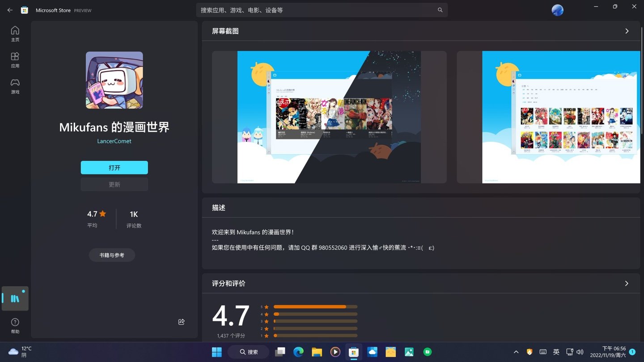644x362 pixels.
Task: Navigate back with the back arrow
Action: tap(10, 10)
